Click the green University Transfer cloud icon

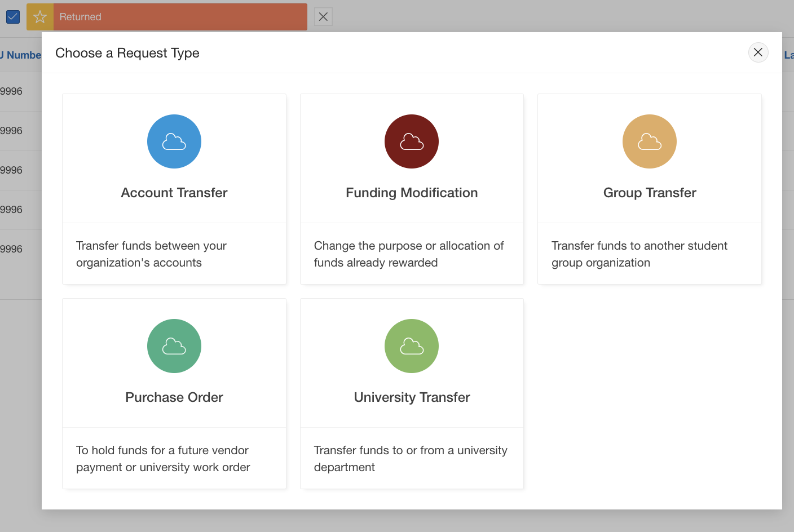click(412, 346)
